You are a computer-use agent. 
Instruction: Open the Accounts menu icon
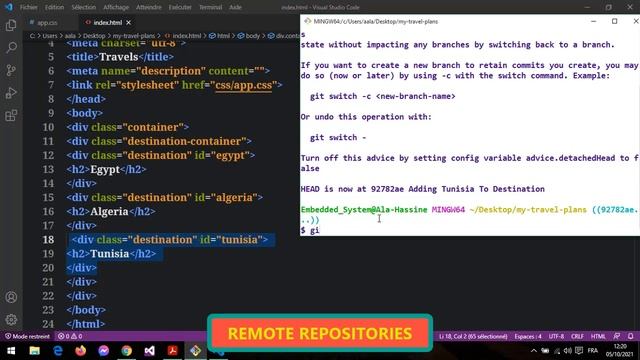[11, 297]
